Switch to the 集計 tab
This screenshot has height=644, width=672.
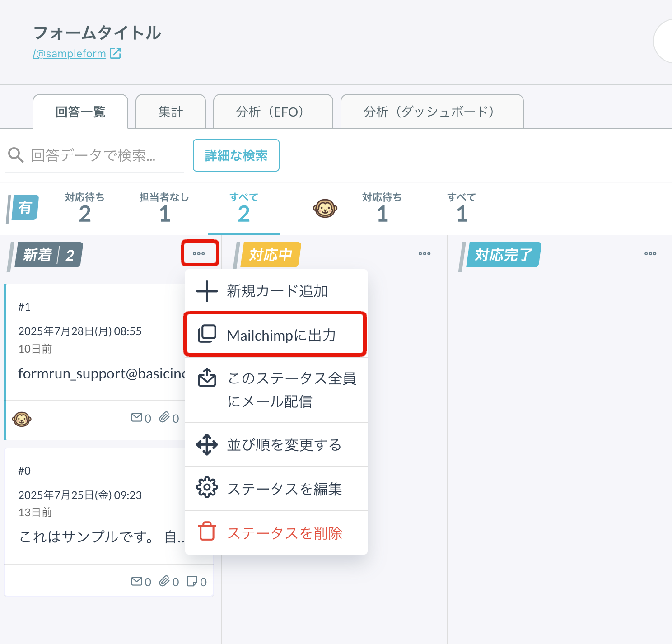[x=171, y=112]
